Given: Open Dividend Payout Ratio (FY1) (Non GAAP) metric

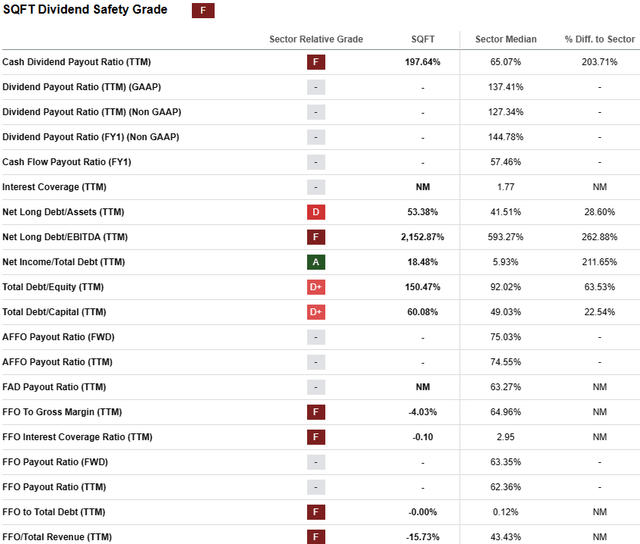Looking at the screenshot, I should click(x=91, y=137).
